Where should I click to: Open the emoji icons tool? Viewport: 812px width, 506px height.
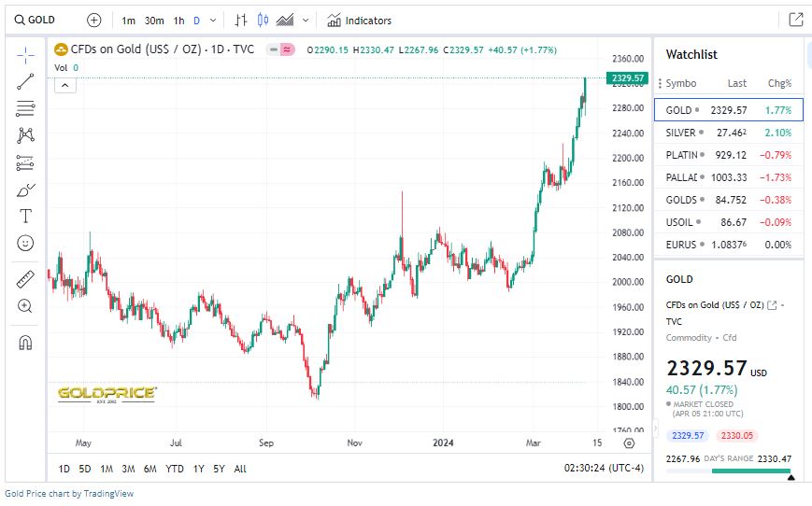[x=25, y=243]
